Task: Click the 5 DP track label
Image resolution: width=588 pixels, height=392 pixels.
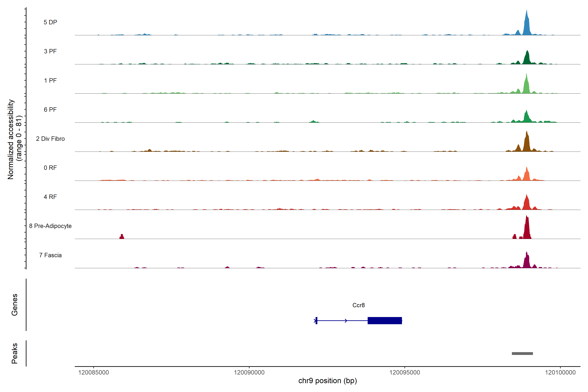Action: [50, 22]
